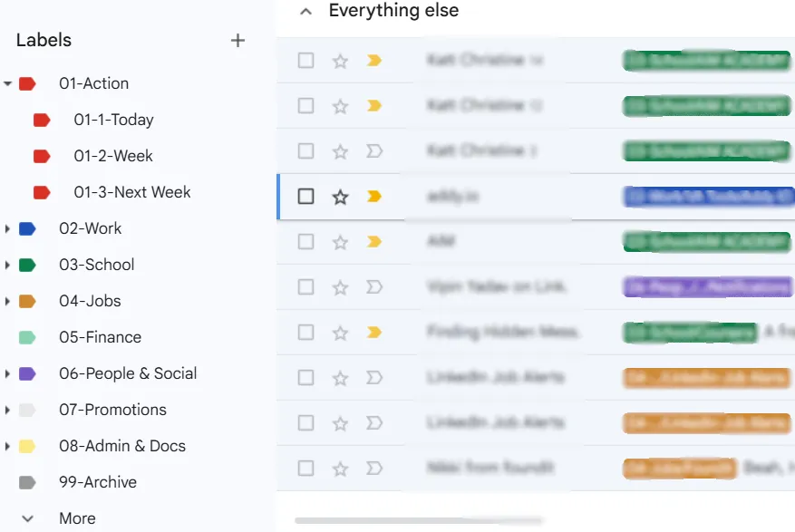Open the 01-1-Today label
Screen dimensions: 795x532
(x=113, y=120)
